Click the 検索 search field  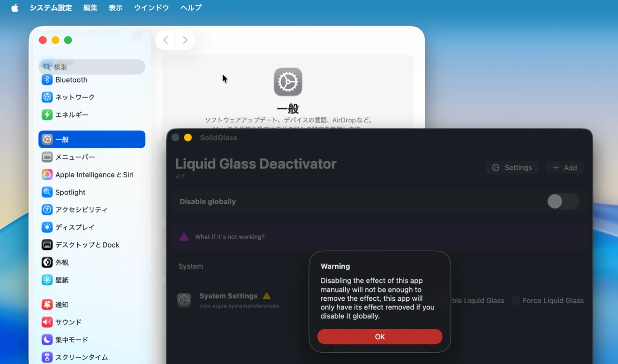point(92,67)
